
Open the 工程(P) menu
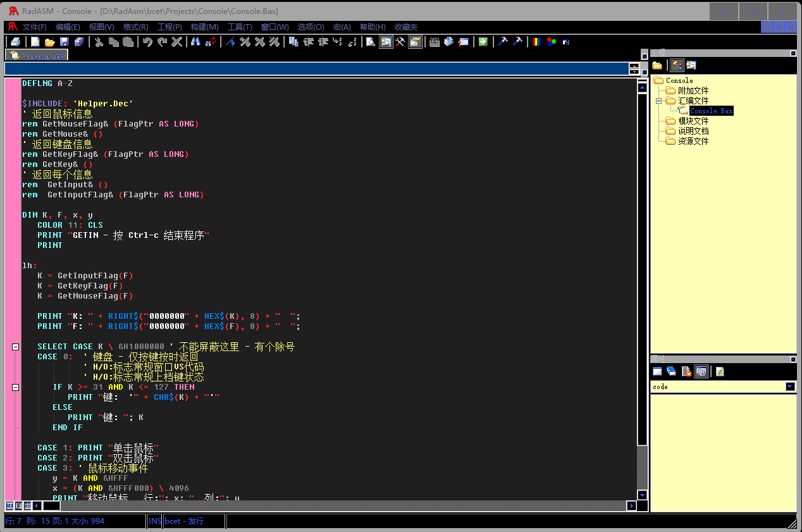pyautogui.click(x=170, y=27)
